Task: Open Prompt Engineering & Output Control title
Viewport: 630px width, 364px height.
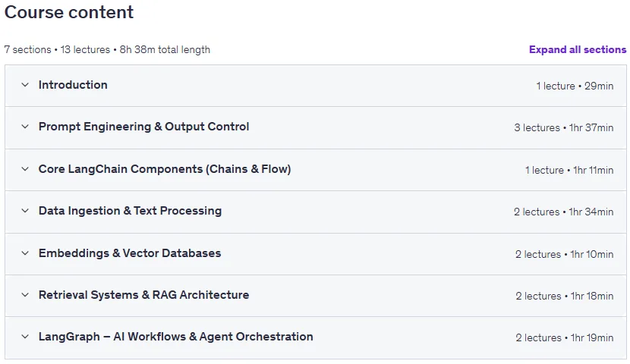Action: [x=144, y=127]
